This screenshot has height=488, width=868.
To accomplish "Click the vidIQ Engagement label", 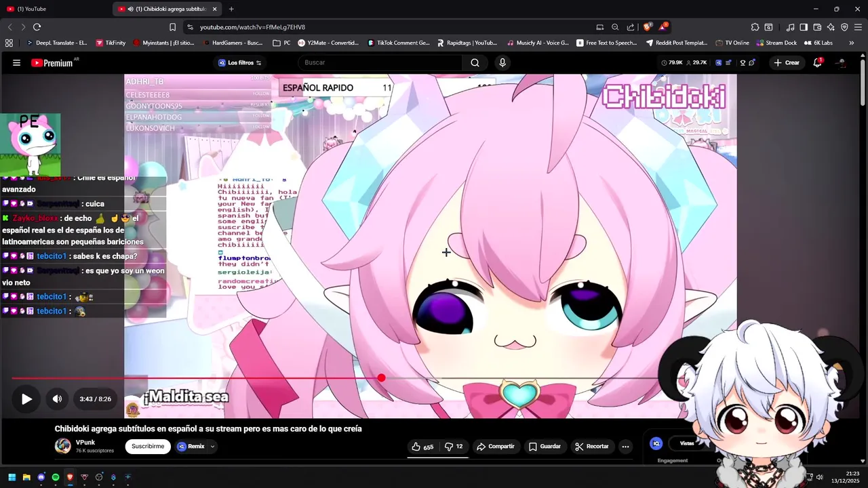I will point(673,461).
